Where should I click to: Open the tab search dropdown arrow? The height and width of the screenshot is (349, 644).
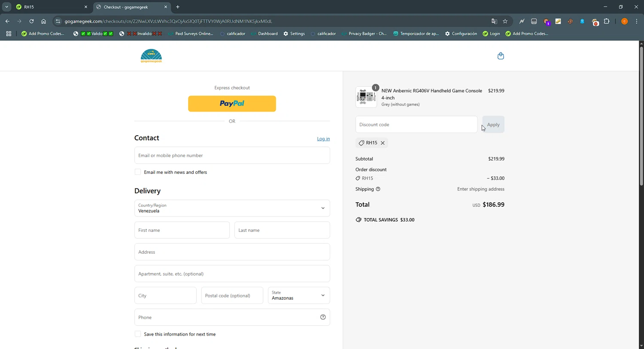tap(6, 7)
